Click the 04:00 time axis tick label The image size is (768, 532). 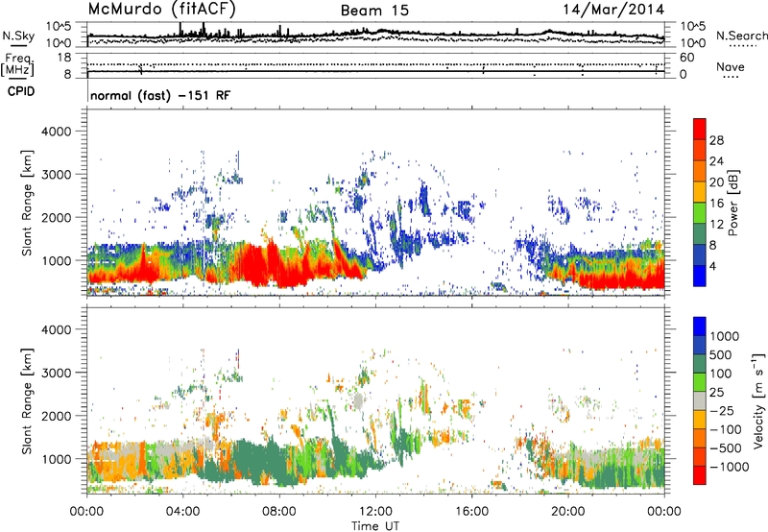pyautogui.click(x=183, y=512)
